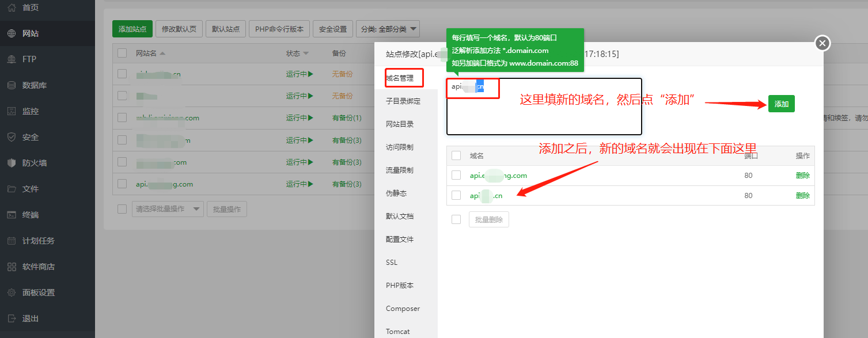This screenshot has height=338, width=868.
Task: Select the 网站 globe icon in sidebar
Action: click(x=12, y=33)
